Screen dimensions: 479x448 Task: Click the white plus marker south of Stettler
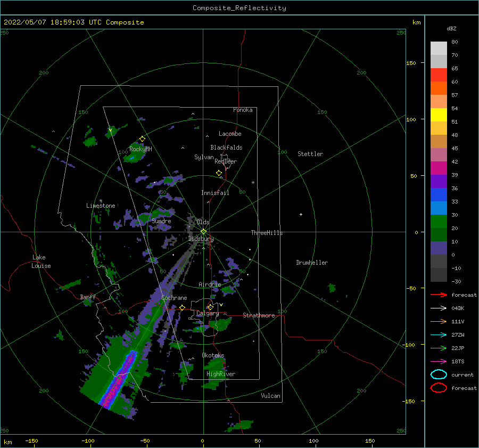(x=301, y=214)
